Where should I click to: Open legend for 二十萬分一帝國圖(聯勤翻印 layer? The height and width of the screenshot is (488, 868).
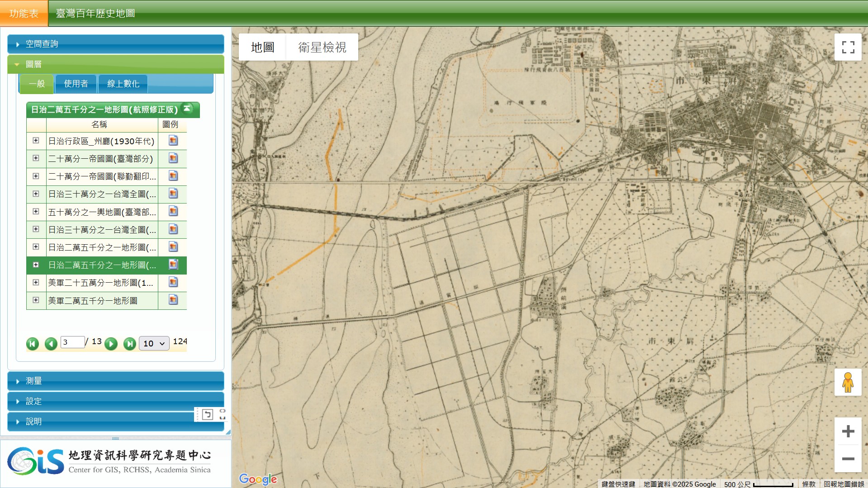tap(173, 176)
